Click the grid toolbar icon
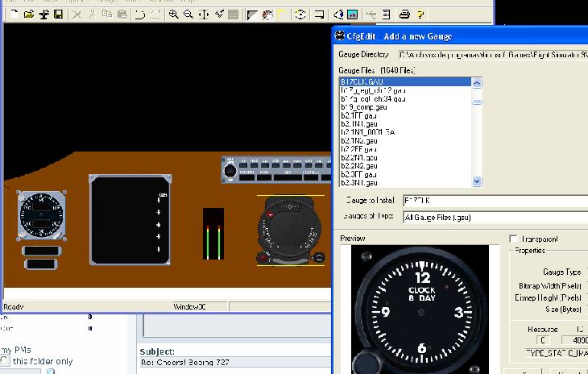588x374 pixels. (x=233, y=15)
